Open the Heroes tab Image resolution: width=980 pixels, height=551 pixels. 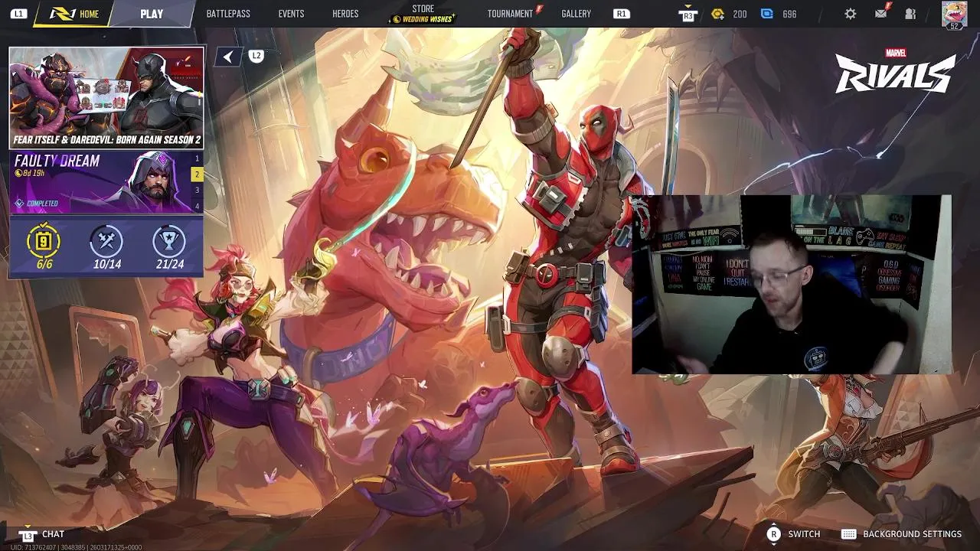tap(345, 14)
